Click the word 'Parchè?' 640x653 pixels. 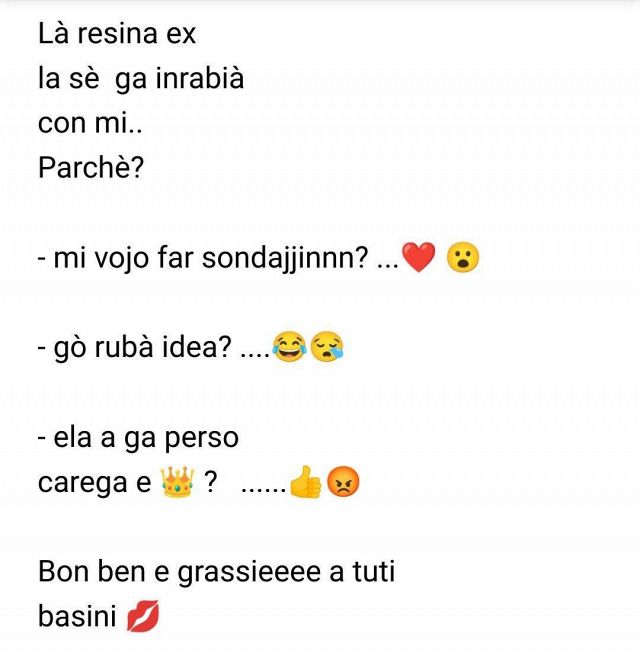91,167
